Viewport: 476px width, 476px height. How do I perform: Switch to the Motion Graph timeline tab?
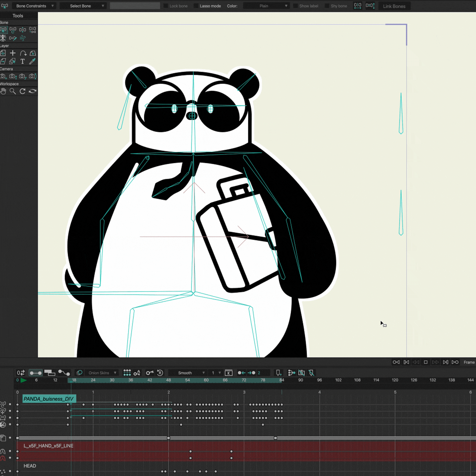(64, 373)
